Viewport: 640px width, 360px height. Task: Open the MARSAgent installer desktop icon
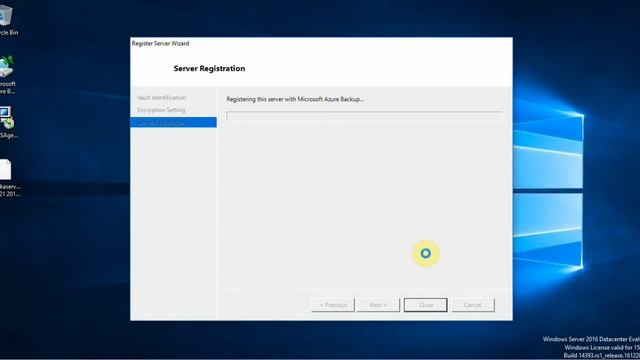(6, 122)
